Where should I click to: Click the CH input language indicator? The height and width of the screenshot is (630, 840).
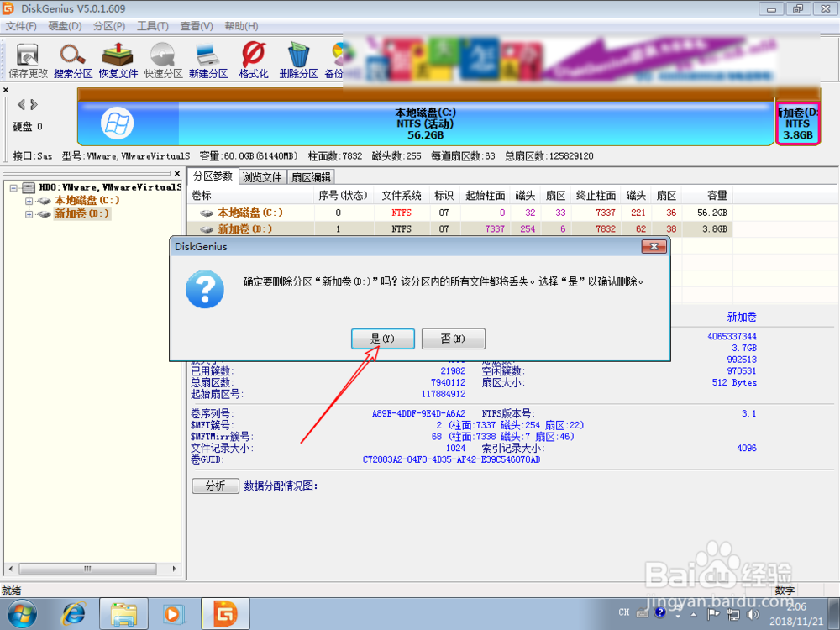click(624, 612)
